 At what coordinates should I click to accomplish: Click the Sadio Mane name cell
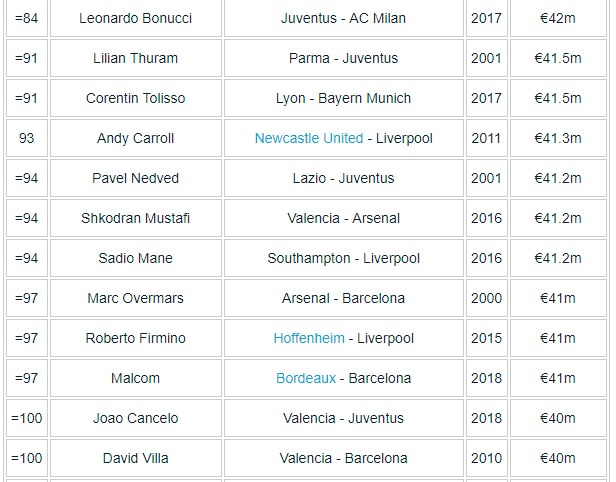coord(135,258)
